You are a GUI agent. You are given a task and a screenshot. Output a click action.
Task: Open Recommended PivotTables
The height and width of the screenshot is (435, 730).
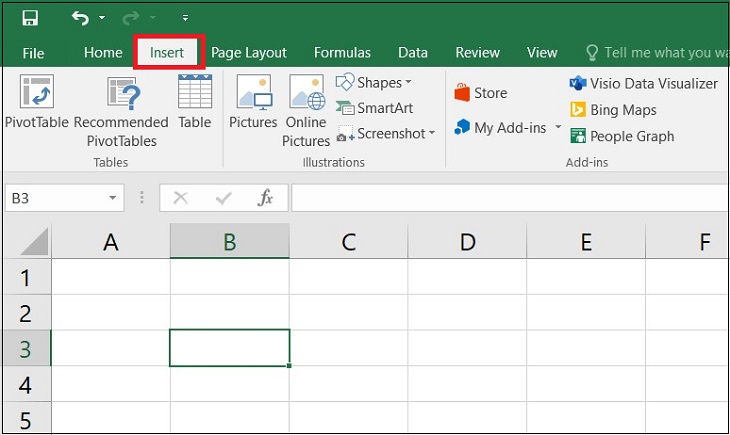[x=122, y=111]
